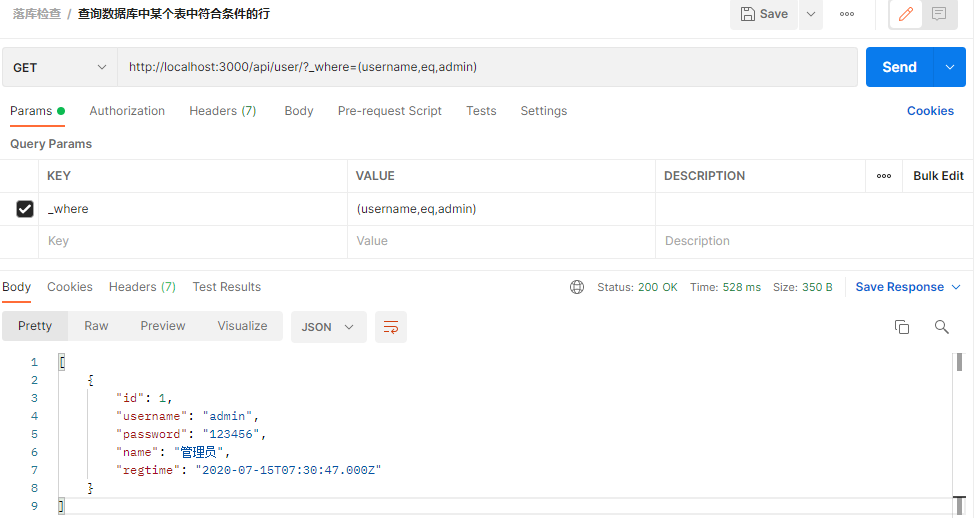Screen dimensions: 977x518
Task: Search the response with magnifier icon
Action: pyautogui.click(x=941, y=327)
